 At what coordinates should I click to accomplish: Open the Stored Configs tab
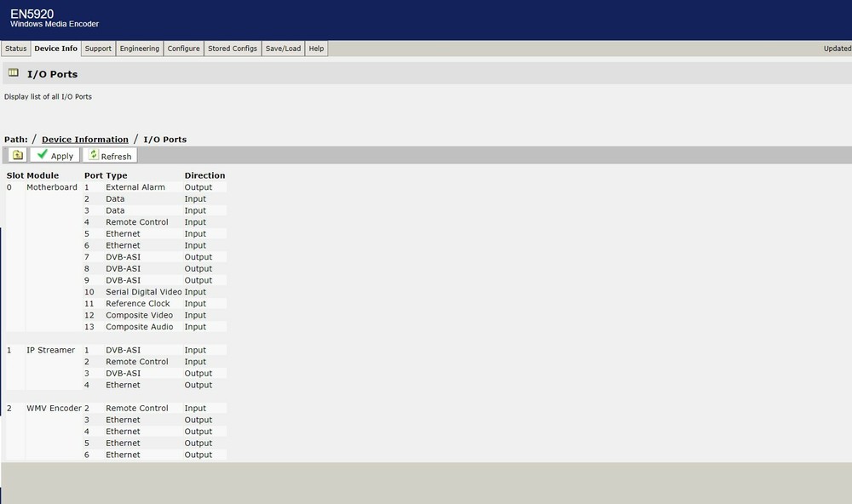pyautogui.click(x=233, y=49)
